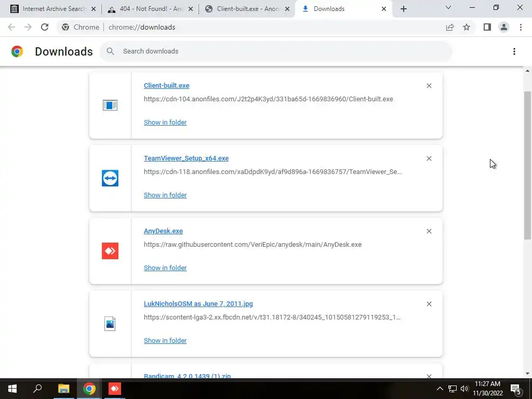The image size is (532, 399).
Task: Click the tab search chevron in the title bar
Action: (448, 7)
